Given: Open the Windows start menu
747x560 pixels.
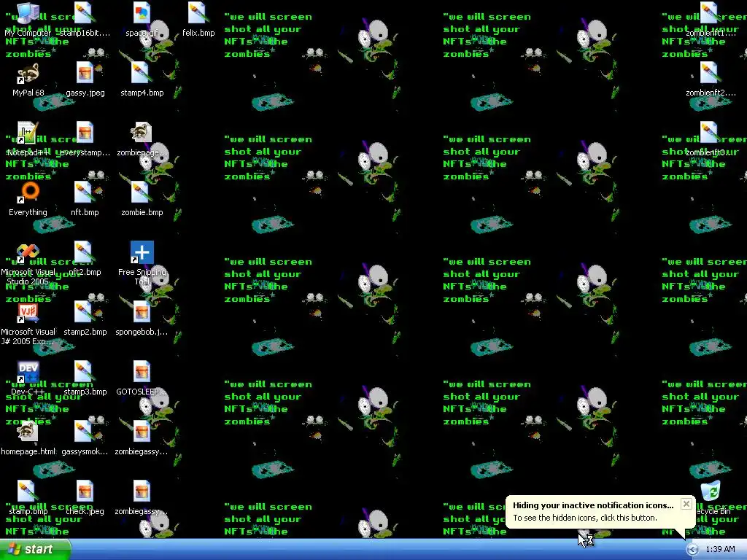Looking at the screenshot, I should [36, 549].
